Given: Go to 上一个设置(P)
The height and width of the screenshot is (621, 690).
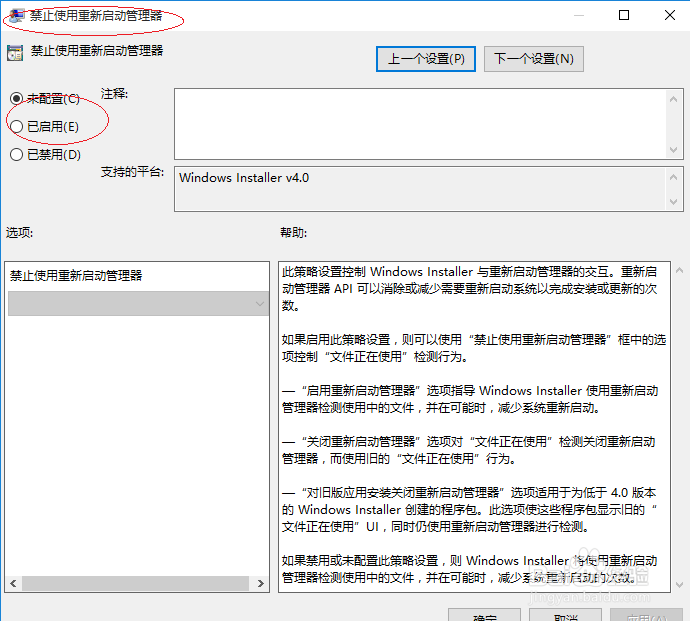Looking at the screenshot, I should pyautogui.click(x=426, y=59).
